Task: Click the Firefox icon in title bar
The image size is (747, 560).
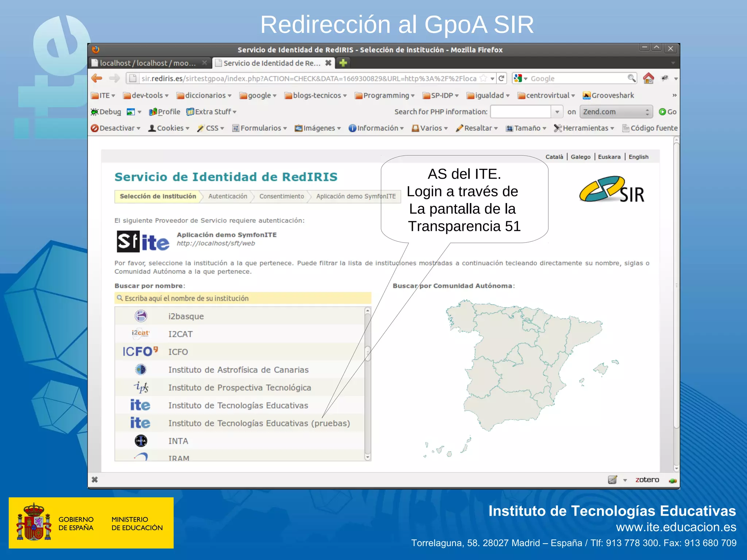Action: coord(96,50)
